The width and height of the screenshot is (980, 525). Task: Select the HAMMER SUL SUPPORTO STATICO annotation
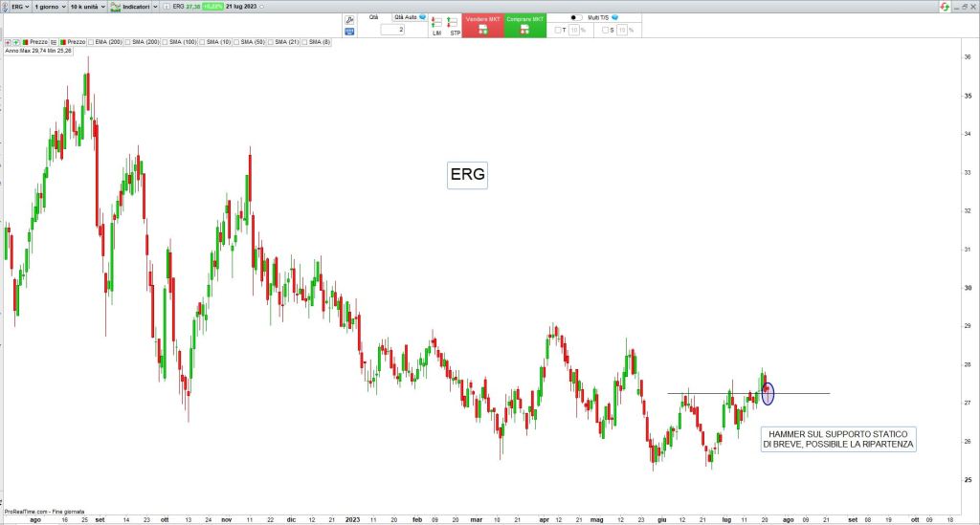(x=838, y=440)
